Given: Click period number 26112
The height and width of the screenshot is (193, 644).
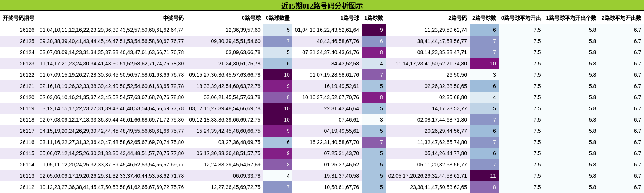Looking at the screenshot, I should click(x=27, y=187).
